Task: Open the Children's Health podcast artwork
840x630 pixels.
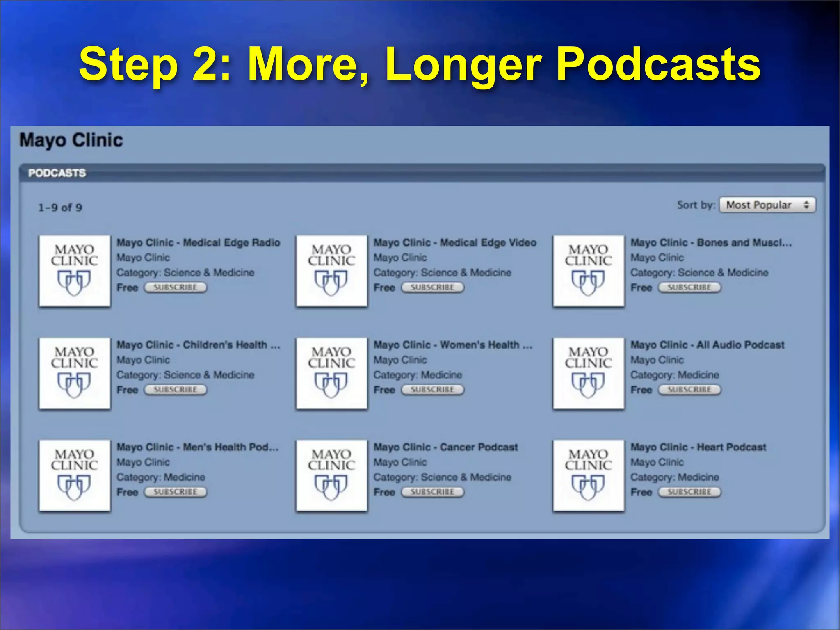Action: (x=75, y=373)
